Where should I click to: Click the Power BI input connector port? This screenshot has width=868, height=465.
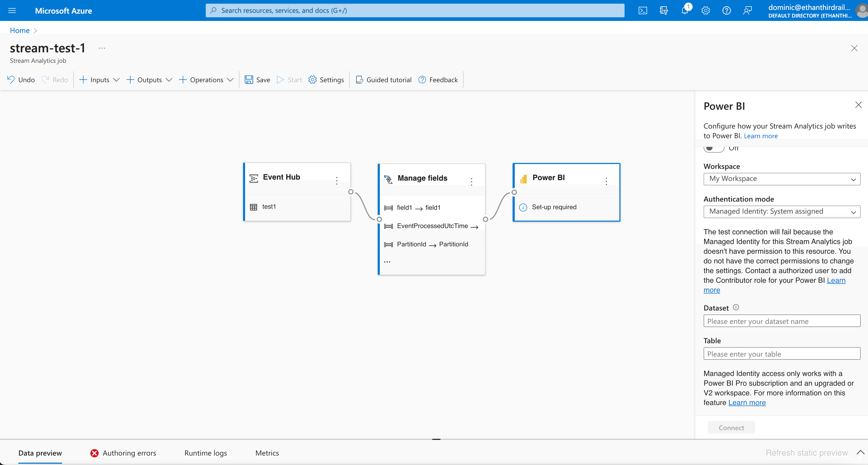pyautogui.click(x=514, y=192)
